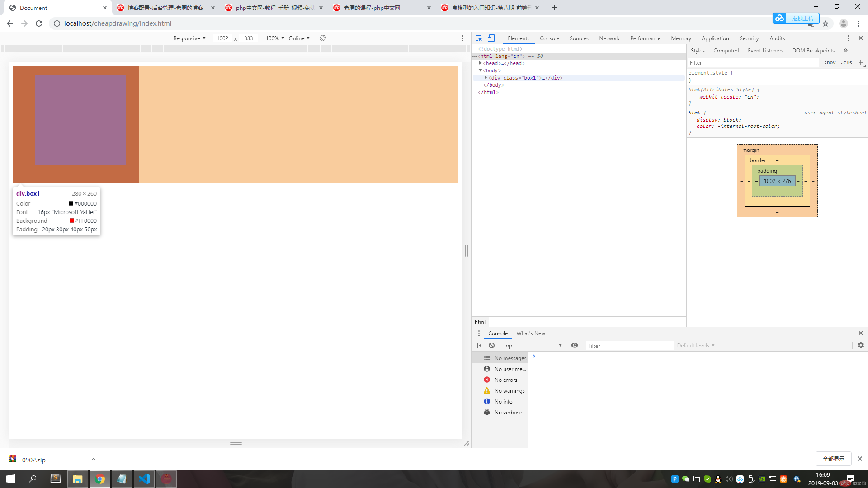
Task: Open the drawer three-dot menu
Action: (x=479, y=333)
